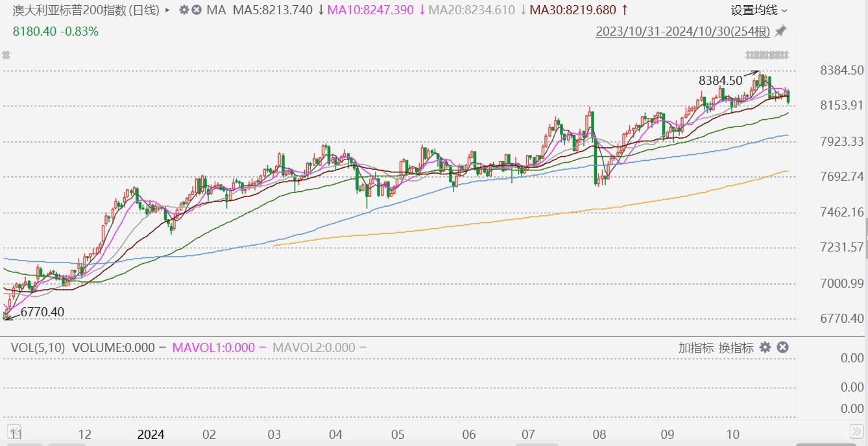Select the MAVOL1 legend label
The image size is (868, 446).
click(x=213, y=347)
